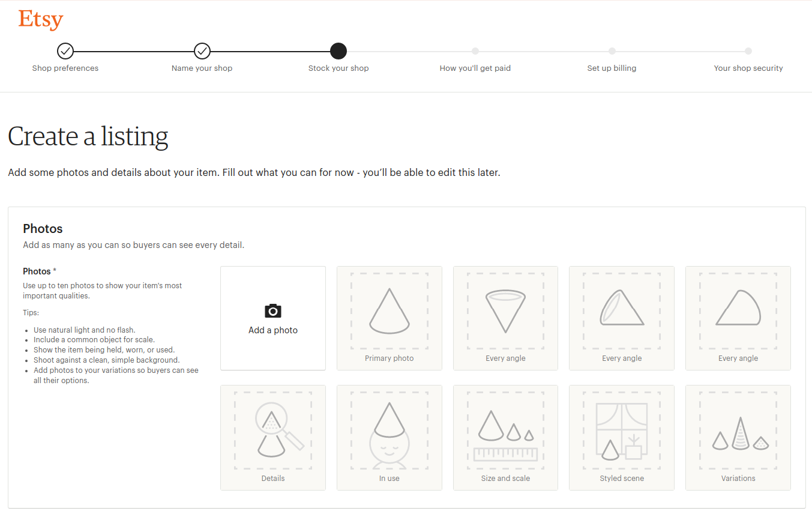
Task: Click the Add a photo camera icon
Action: (273, 311)
